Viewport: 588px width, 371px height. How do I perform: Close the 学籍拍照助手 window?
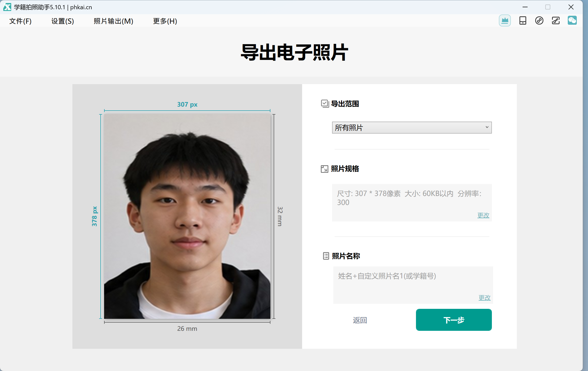571,7
